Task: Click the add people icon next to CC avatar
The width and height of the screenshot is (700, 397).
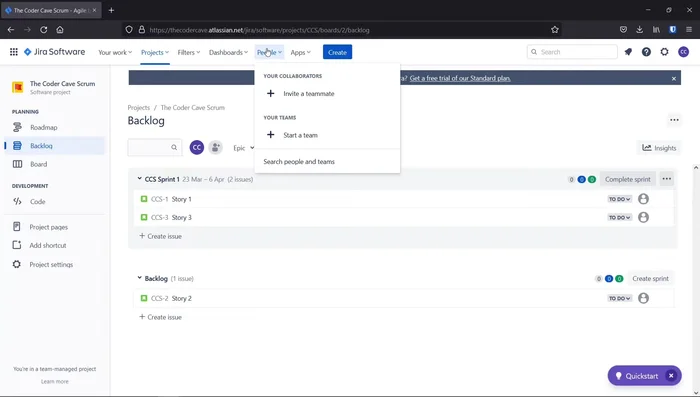Action: click(x=215, y=147)
